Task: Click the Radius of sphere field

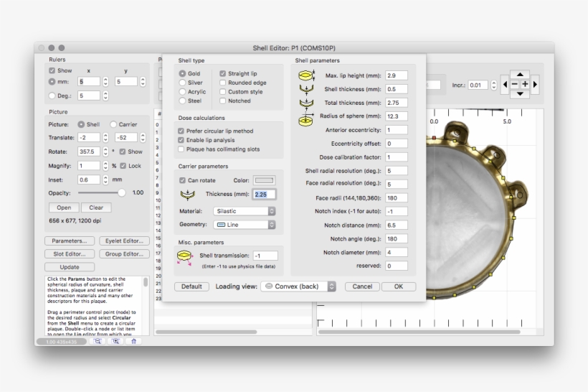Action: [x=397, y=116]
